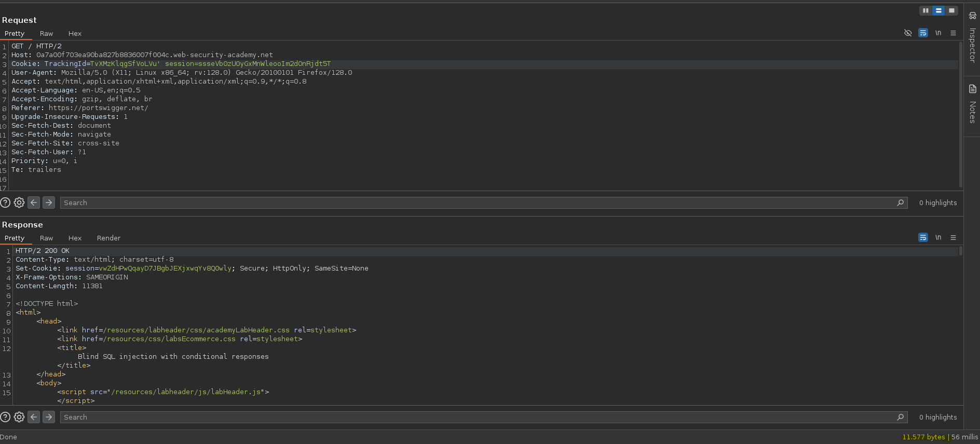Viewport: 980px width, 444px height.
Task: Toggle non-printable characters in Response panel
Action: click(x=938, y=237)
